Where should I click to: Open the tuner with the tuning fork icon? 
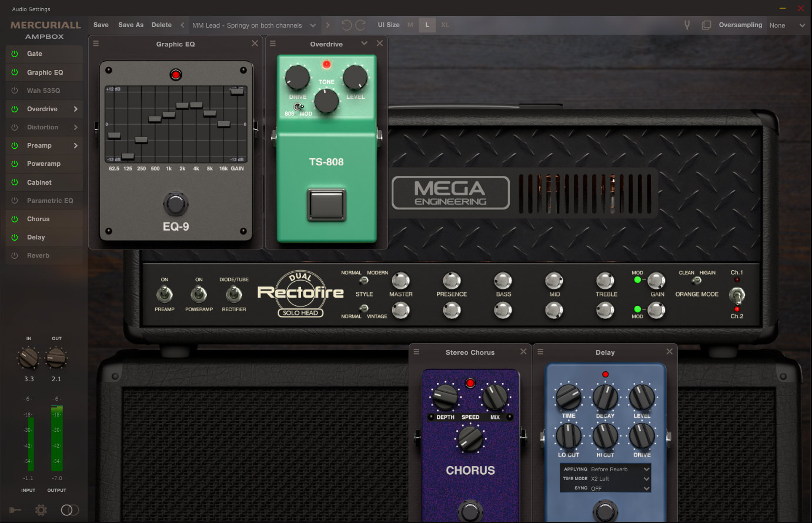click(x=686, y=25)
